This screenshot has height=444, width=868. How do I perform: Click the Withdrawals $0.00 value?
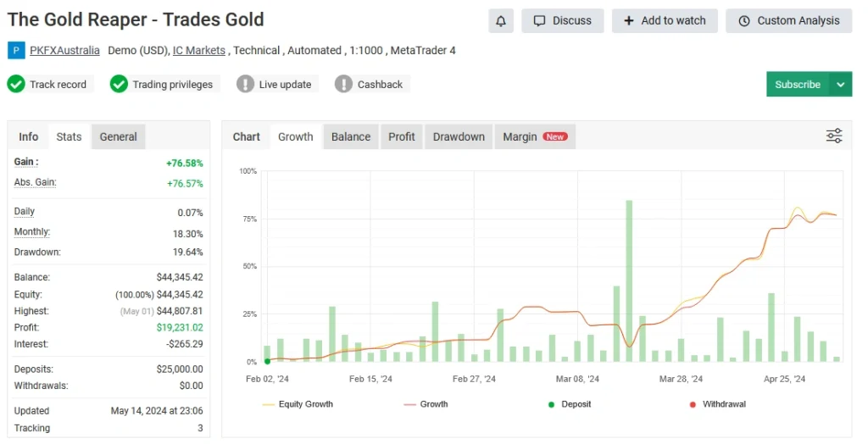pyautogui.click(x=191, y=386)
